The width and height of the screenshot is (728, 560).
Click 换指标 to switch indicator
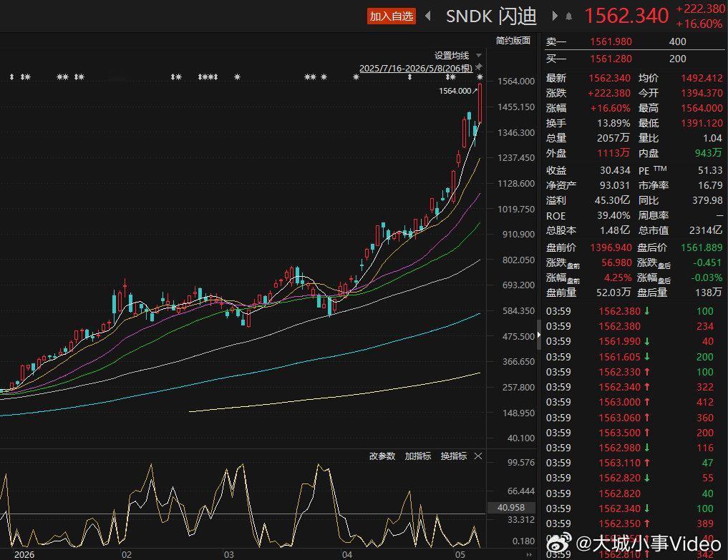[454, 456]
